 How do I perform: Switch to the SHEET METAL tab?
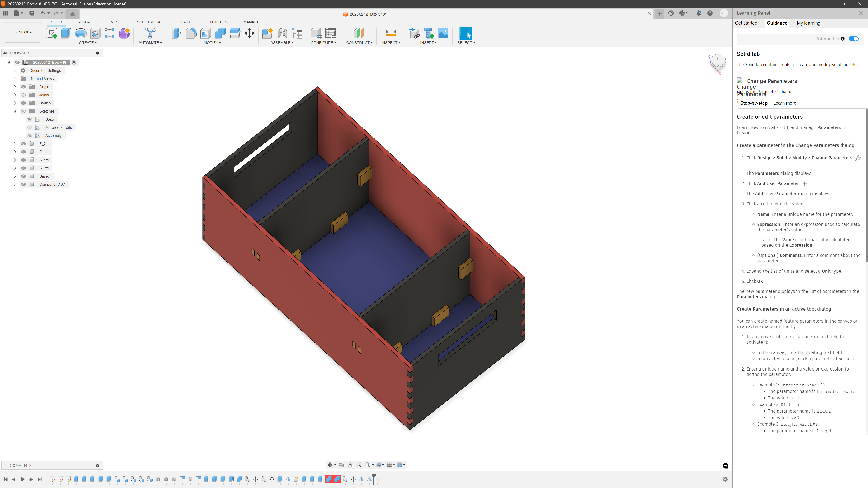point(149,22)
